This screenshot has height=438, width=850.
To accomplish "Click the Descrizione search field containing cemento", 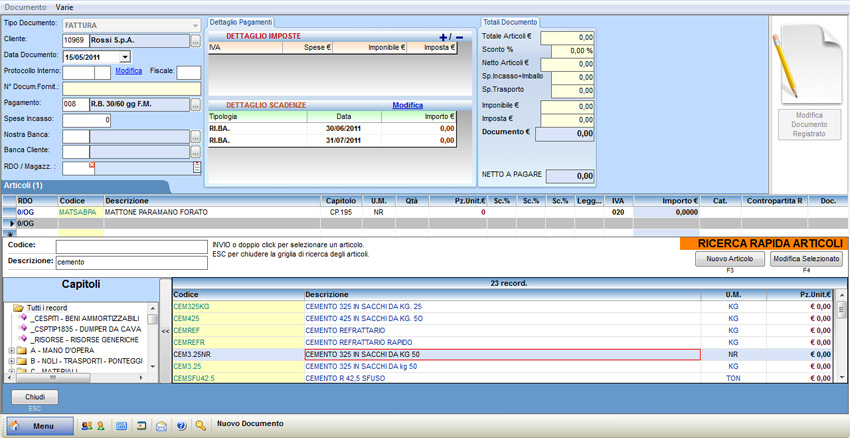I will pyautogui.click(x=130, y=261).
